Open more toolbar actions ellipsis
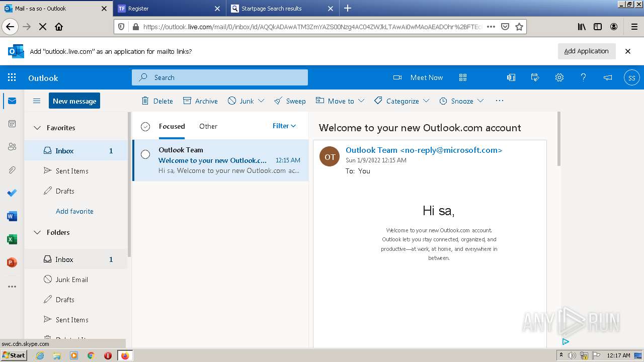This screenshot has width=644, height=362. (x=500, y=101)
